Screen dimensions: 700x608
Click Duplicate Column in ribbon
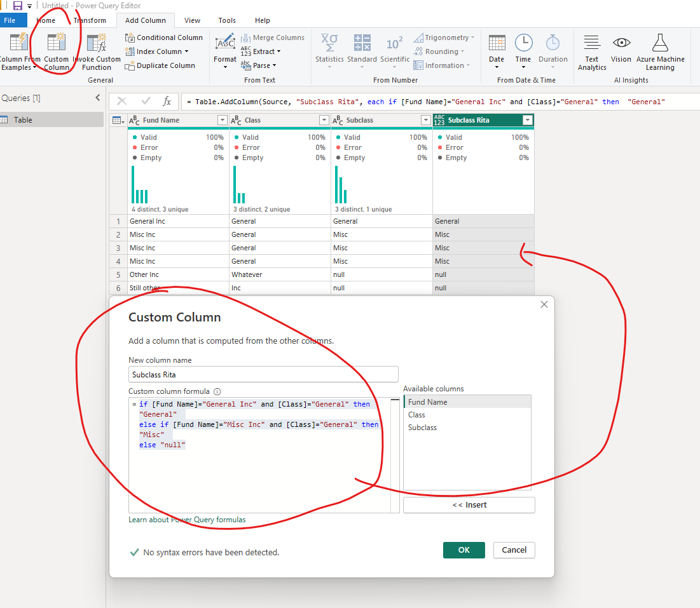160,65
